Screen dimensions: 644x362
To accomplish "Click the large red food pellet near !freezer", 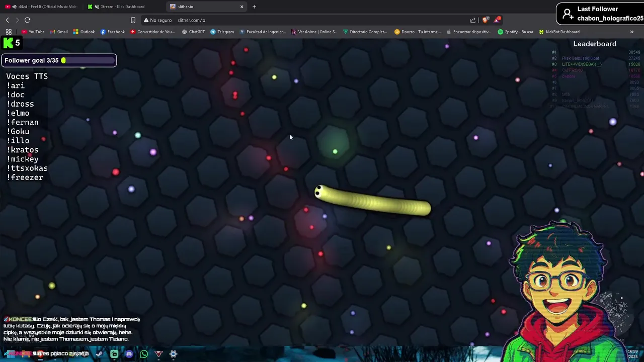I will [x=116, y=172].
